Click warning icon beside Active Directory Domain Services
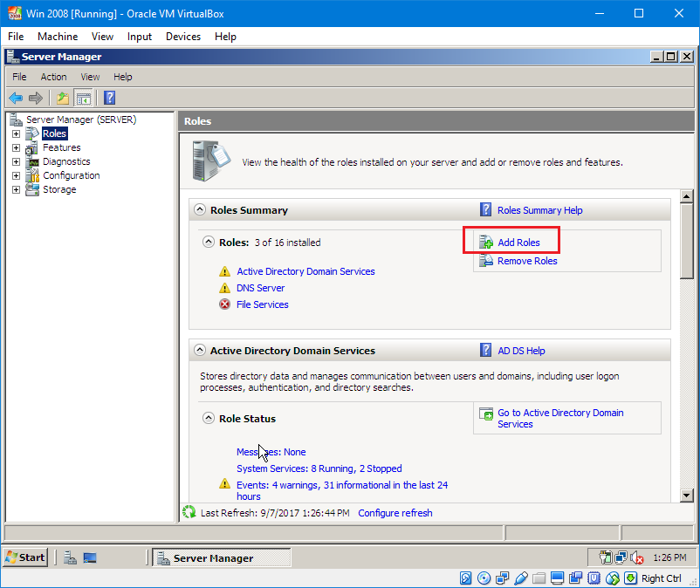 click(x=224, y=271)
